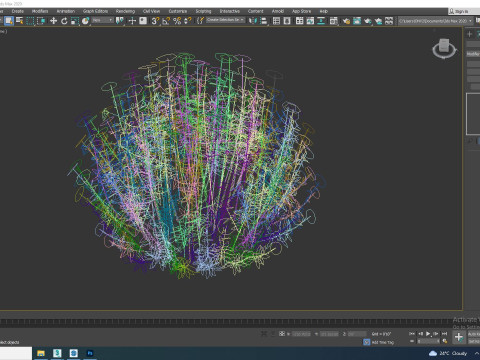Choose Rectangular Selection Region tool
The height and width of the screenshot is (360, 480).
[30, 21]
